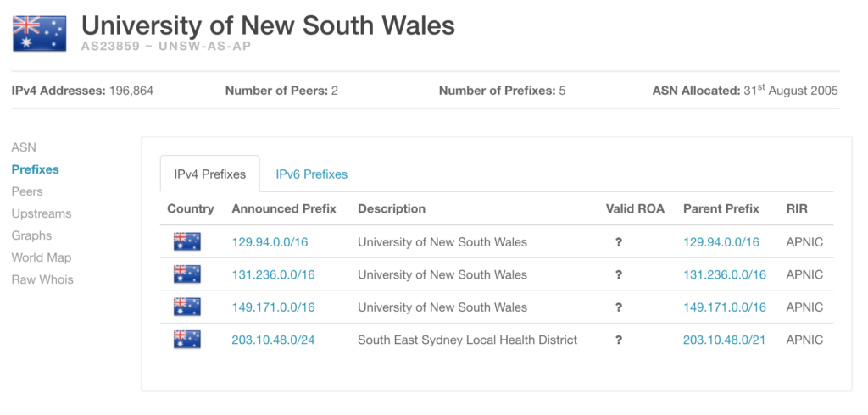Click the Valid ROA question mark for 131.236.0.0/16
Image resolution: width=868 pixels, height=415 pixels.
[618, 275]
